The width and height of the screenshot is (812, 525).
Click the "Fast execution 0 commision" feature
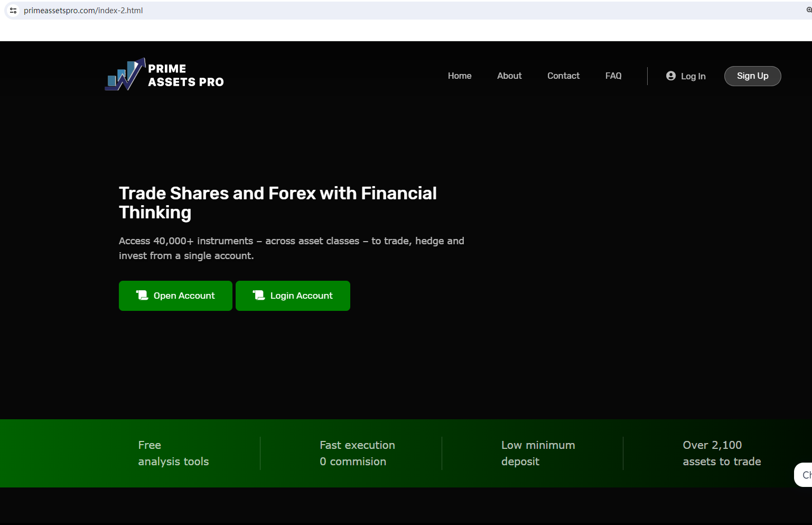pyautogui.click(x=357, y=453)
